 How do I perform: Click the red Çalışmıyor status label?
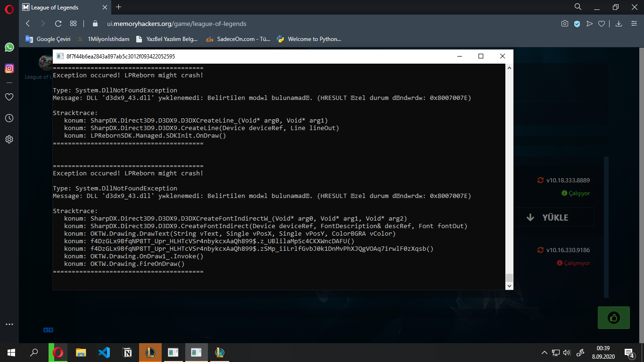(573, 263)
